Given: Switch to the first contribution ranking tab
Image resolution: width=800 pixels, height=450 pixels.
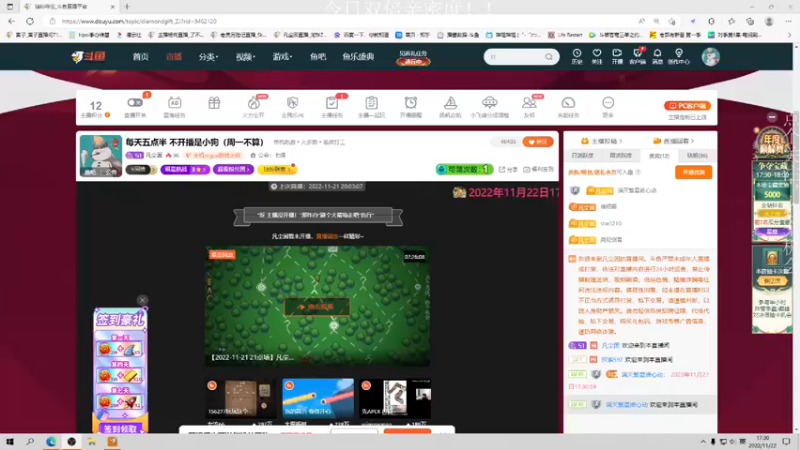Looking at the screenshot, I should coord(583,156).
